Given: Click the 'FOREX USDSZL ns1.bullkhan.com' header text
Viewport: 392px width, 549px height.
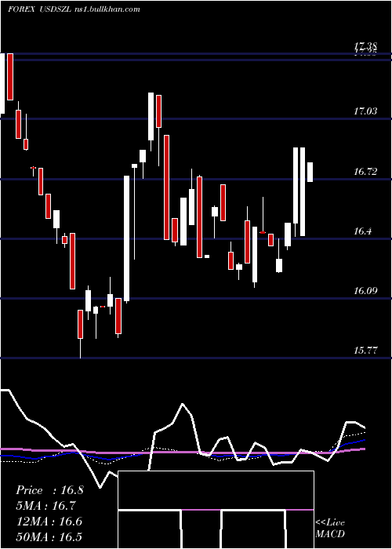Looking at the screenshot, I should 74,9.
